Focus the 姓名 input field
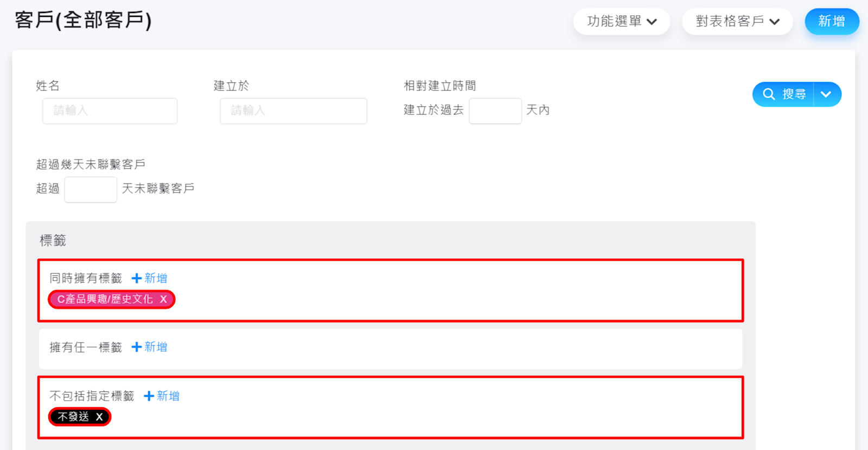Image resolution: width=868 pixels, height=450 pixels. pyautogui.click(x=110, y=111)
